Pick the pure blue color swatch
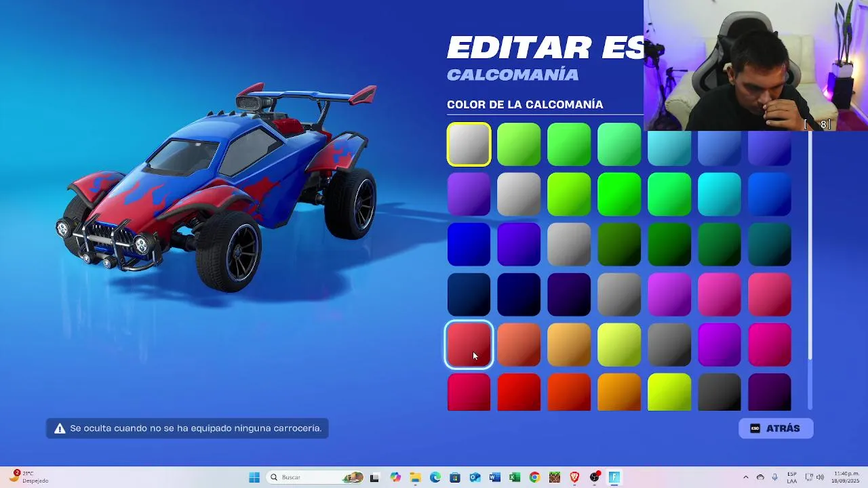 tap(469, 245)
